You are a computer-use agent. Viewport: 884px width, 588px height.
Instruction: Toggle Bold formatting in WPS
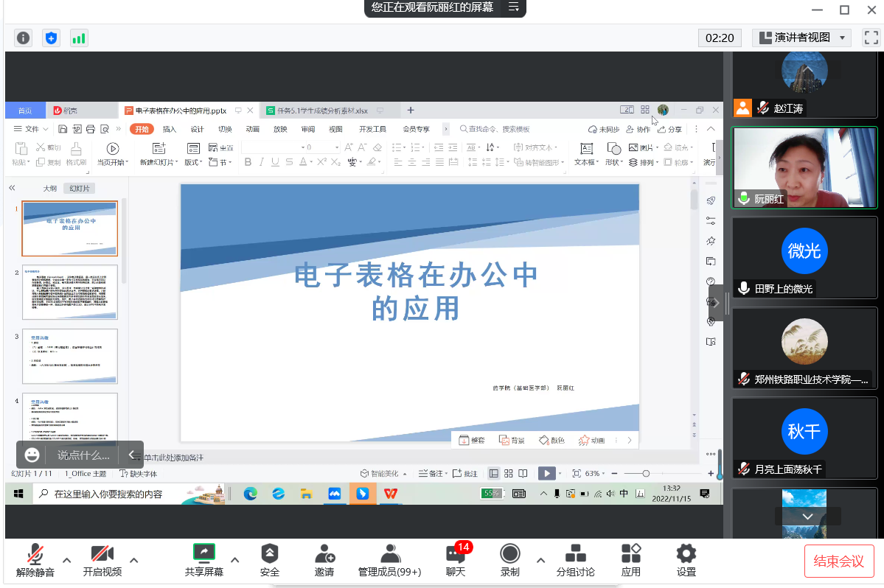click(248, 162)
